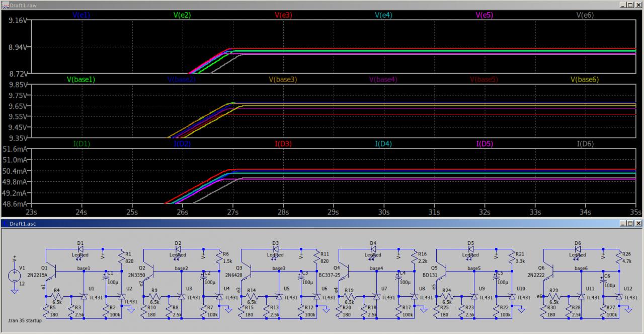The height and width of the screenshot is (334, 644).
Task: Click the 35s time axis label
Action: pos(635,212)
